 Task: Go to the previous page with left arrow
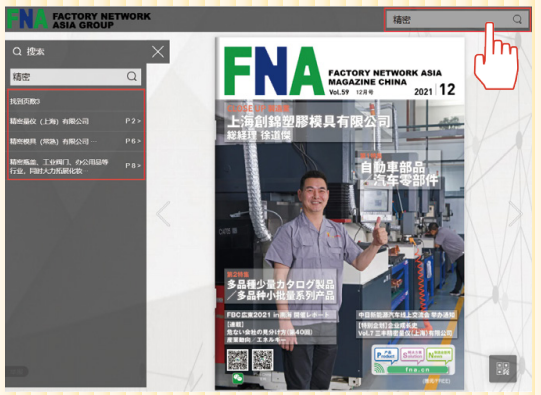click(x=164, y=214)
